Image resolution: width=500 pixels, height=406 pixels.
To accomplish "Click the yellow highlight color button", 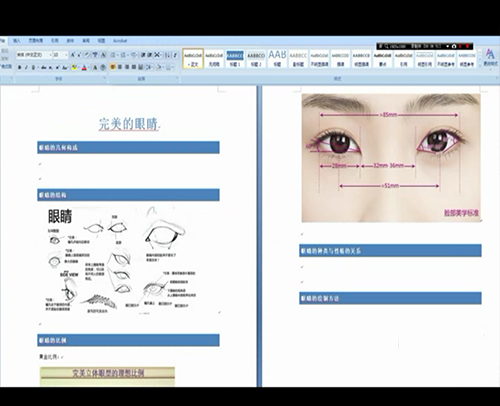I will pos(74,67).
